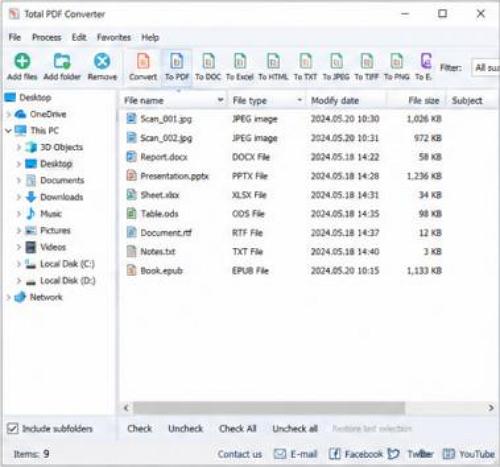
Task: Click the Convert toolbar icon
Action: pyautogui.click(x=143, y=61)
